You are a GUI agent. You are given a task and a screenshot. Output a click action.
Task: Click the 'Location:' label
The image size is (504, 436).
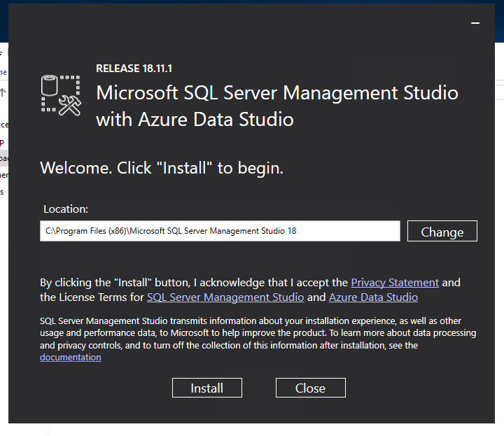point(66,209)
